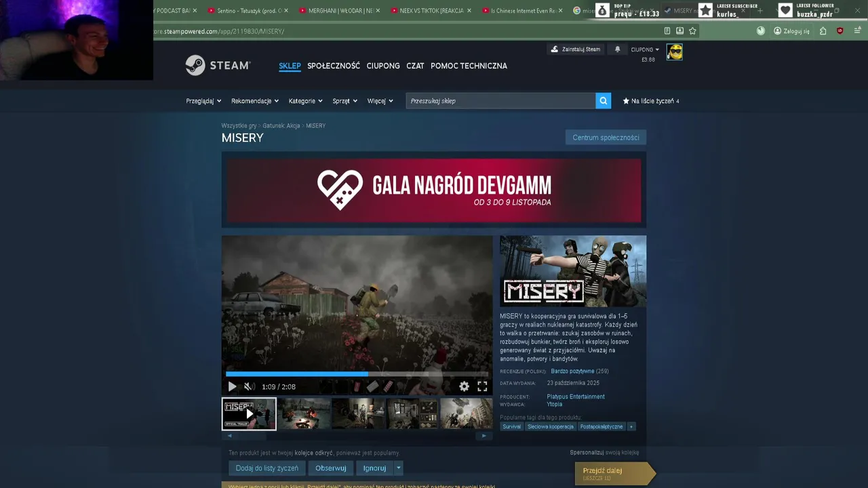This screenshot has width=868, height=488.
Task: Click the Survival tag
Action: point(512,426)
